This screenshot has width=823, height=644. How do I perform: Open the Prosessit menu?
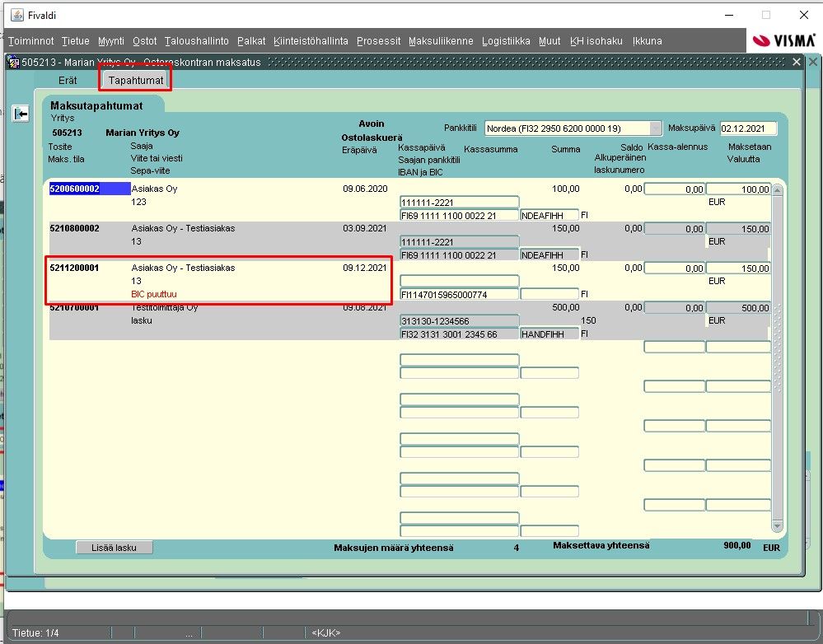378,41
